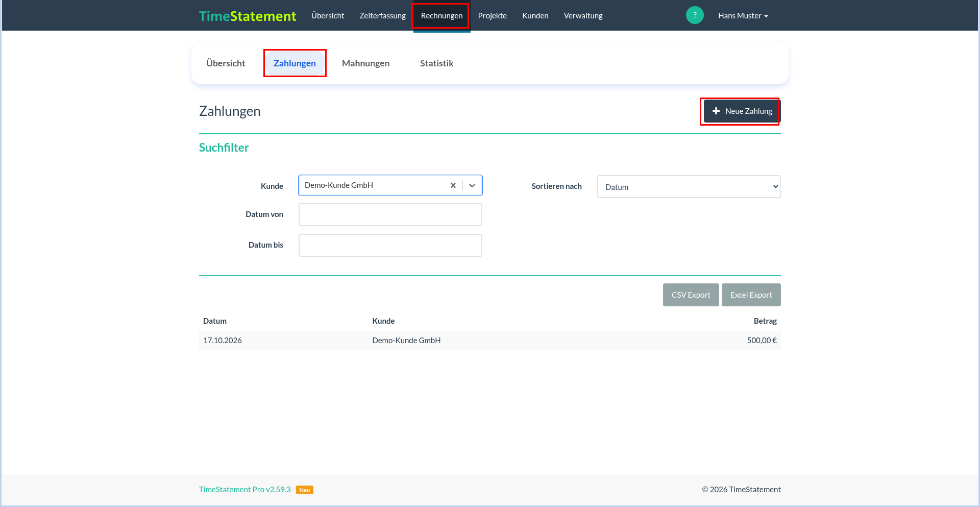This screenshot has height=507, width=980.
Task: Click the Datum column header
Action: 215,321
